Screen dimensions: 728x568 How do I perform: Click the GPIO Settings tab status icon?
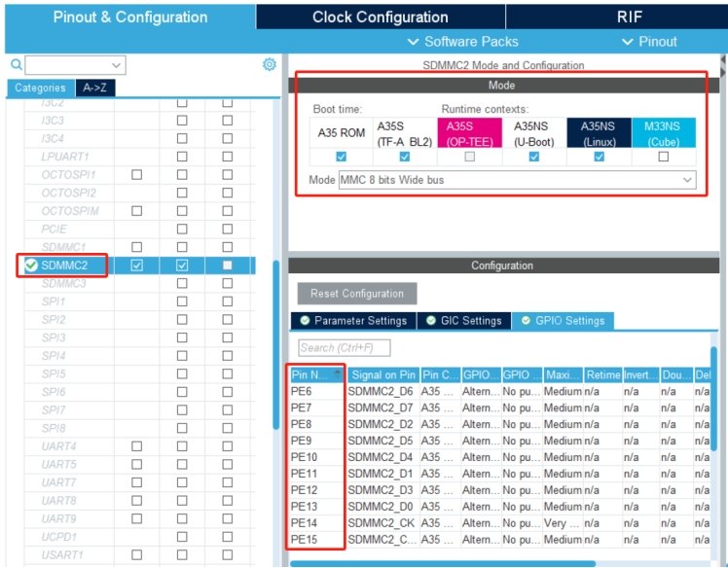[x=524, y=321]
